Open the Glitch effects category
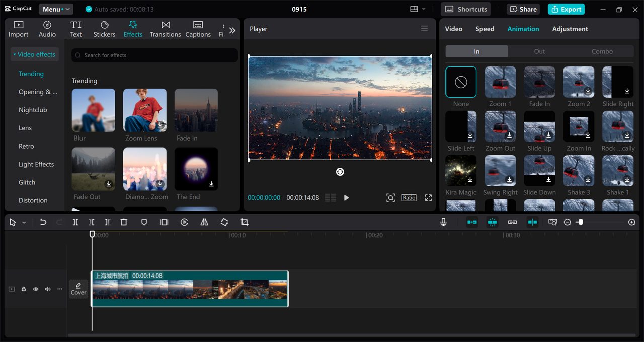 [x=27, y=182]
